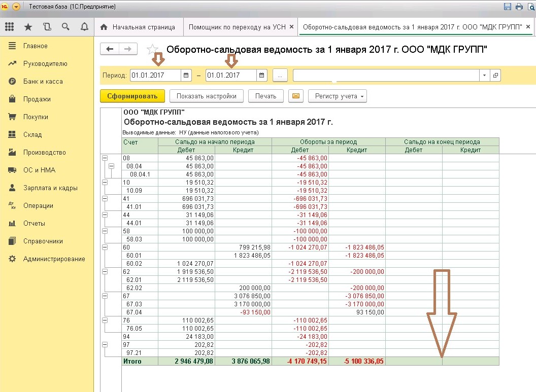
Task: Click the Search magnifier icon
Action: click(x=65, y=27)
